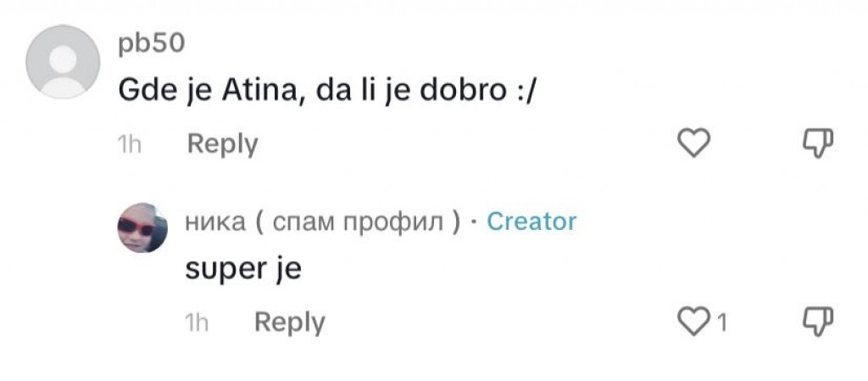
Task: Click the 1h timestamp under creator's reply
Action: [196, 323]
